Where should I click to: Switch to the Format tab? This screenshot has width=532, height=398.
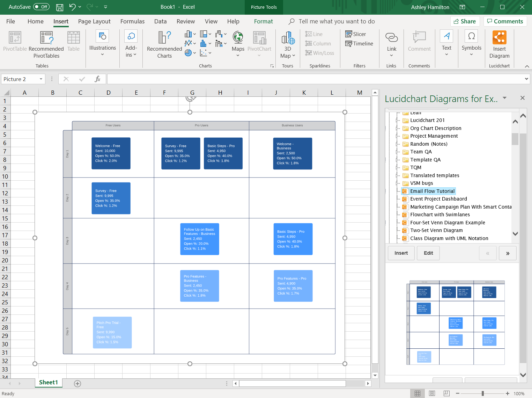click(x=263, y=21)
